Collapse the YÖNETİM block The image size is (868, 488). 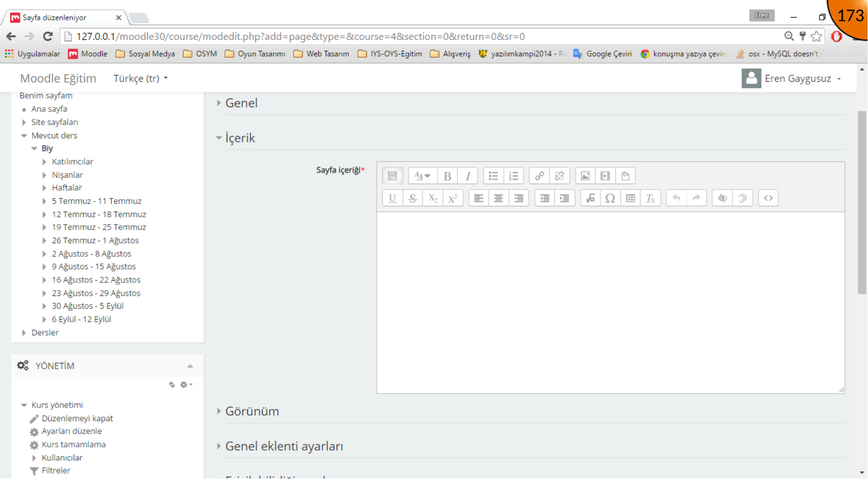coord(190,366)
